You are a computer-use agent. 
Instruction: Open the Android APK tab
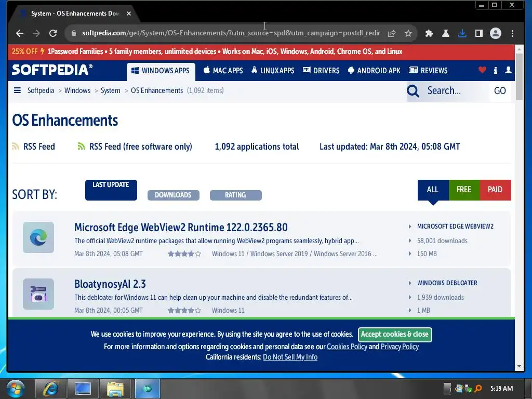[x=374, y=71]
